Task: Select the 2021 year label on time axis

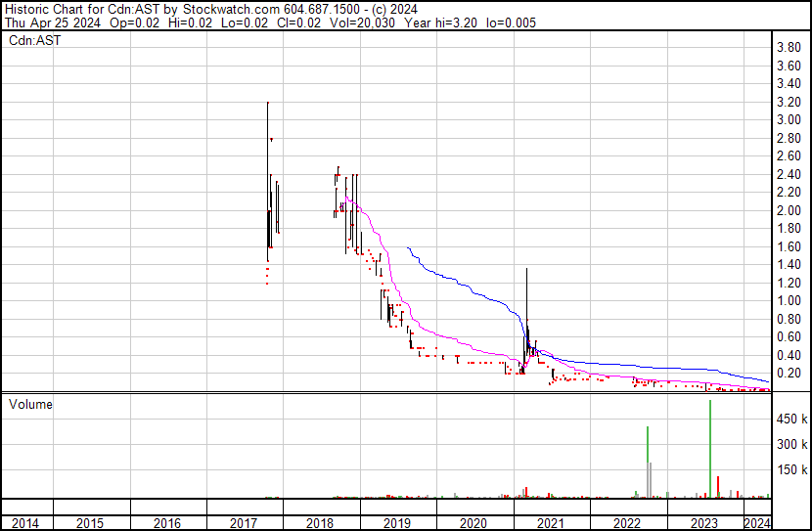Action: click(x=551, y=523)
